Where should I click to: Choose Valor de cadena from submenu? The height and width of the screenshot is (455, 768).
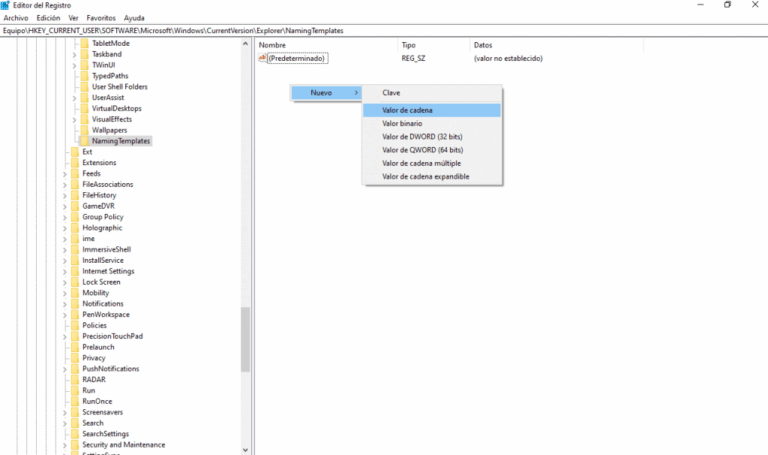click(x=407, y=110)
